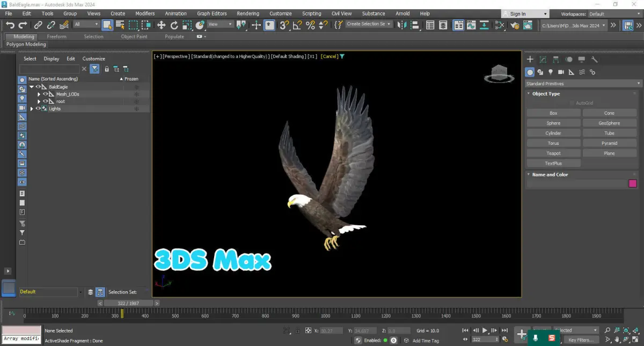Open the Utilities wrench panel tab
Screen dimensions: 644x346
pos(595,60)
